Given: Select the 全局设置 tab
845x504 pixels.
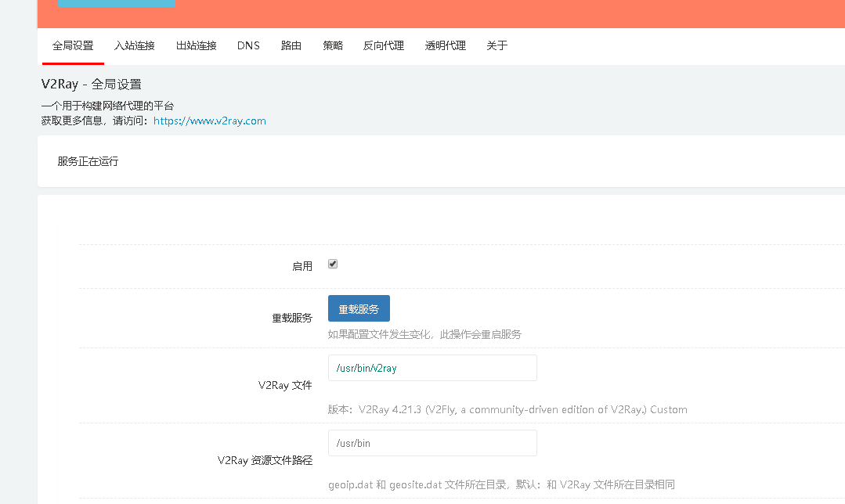Looking at the screenshot, I should 73,45.
